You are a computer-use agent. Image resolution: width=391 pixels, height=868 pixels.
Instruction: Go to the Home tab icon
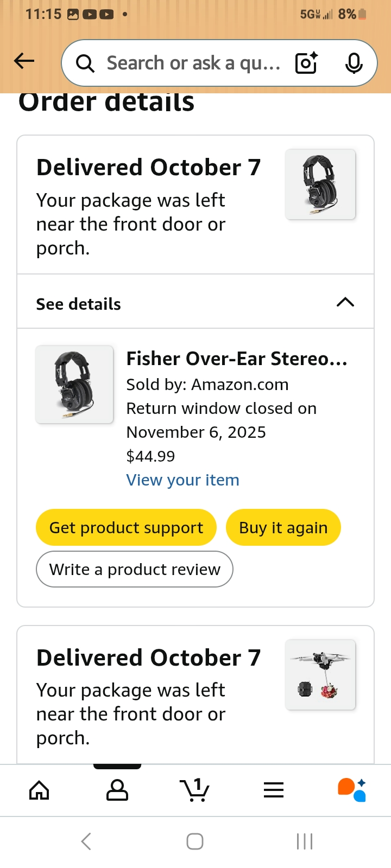click(x=39, y=790)
